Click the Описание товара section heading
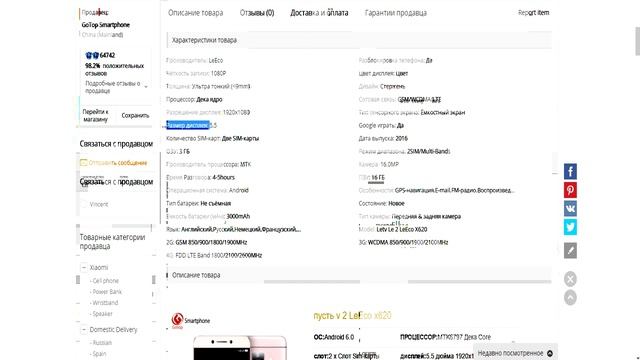The height and width of the screenshot is (360, 640). [x=196, y=275]
